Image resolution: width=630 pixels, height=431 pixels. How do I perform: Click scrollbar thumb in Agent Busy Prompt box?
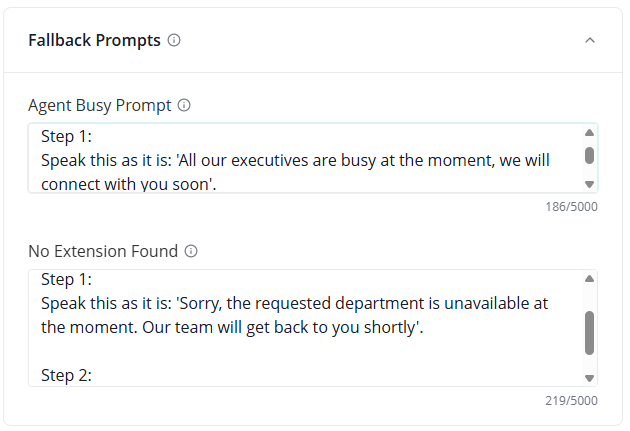(x=589, y=155)
